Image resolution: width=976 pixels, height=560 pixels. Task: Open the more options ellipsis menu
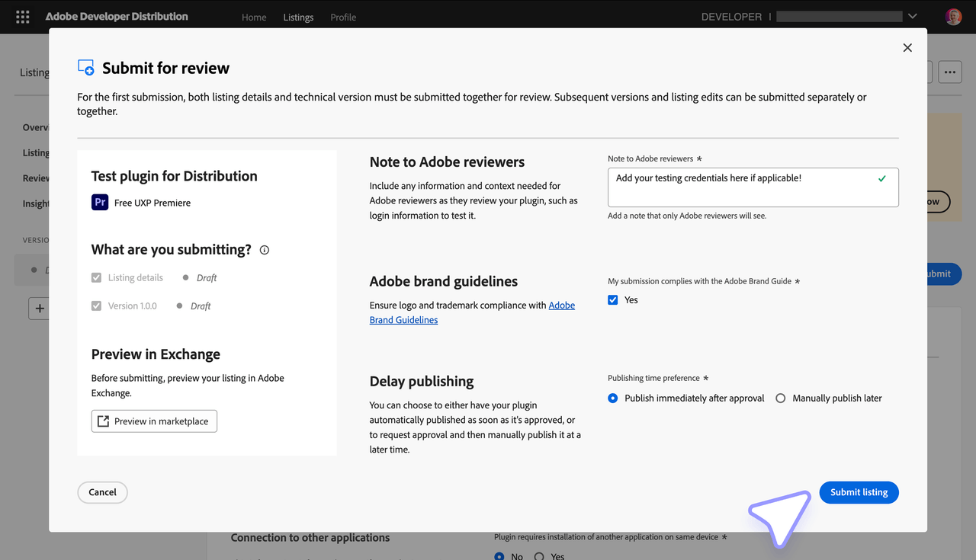click(x=949, y=71)
